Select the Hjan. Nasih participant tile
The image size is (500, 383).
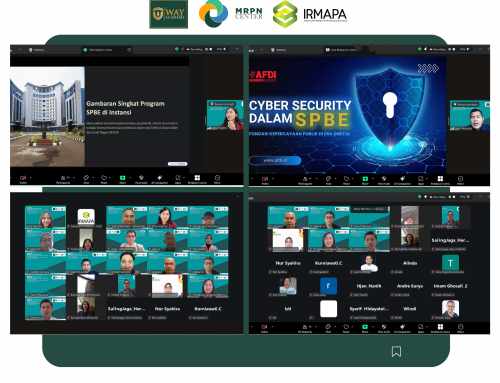pos(369,286)
